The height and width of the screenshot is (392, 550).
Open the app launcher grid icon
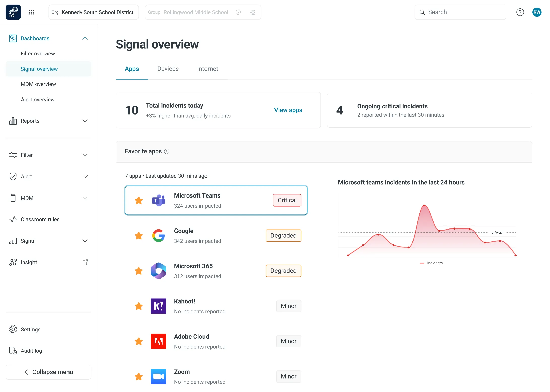coord(31,12)
